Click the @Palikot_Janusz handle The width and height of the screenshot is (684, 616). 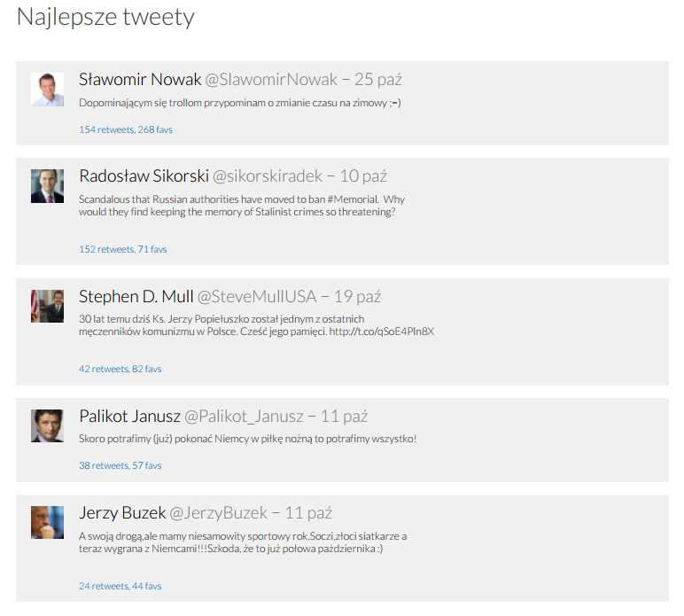click(x=244, y=416)
